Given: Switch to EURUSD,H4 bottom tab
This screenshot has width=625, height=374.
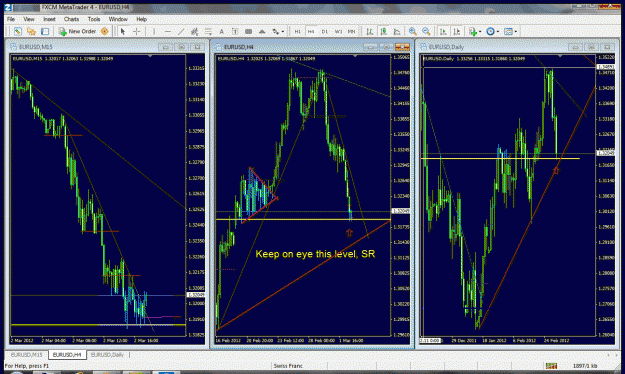Looking at the screenshot, I should click(67, 355).
